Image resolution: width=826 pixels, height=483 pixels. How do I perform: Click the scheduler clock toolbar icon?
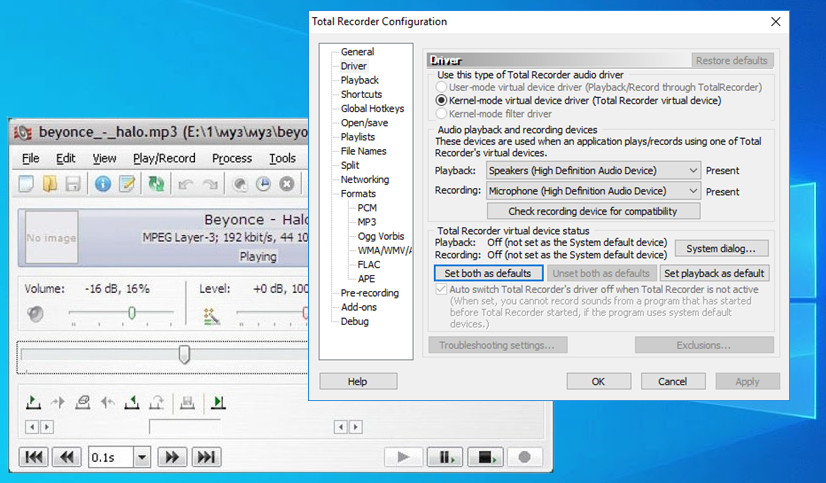[263, 184]
